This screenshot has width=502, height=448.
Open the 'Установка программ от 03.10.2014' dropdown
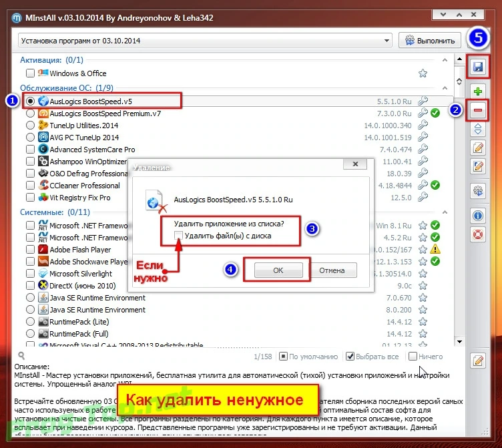point(205,41)
